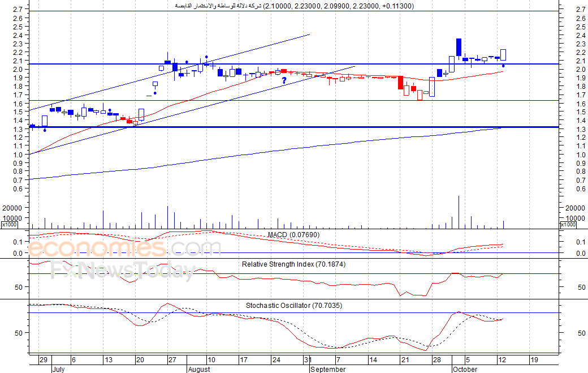Click 0.0 on the right MACD axis
The width and height of the screenshot is (588, 373).
[x=581, y=254]
